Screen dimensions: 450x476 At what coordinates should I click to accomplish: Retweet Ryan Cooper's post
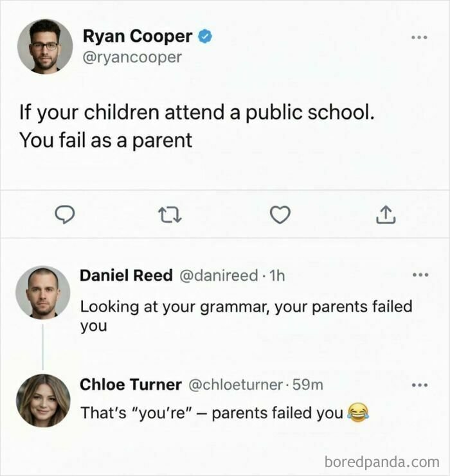171,216
